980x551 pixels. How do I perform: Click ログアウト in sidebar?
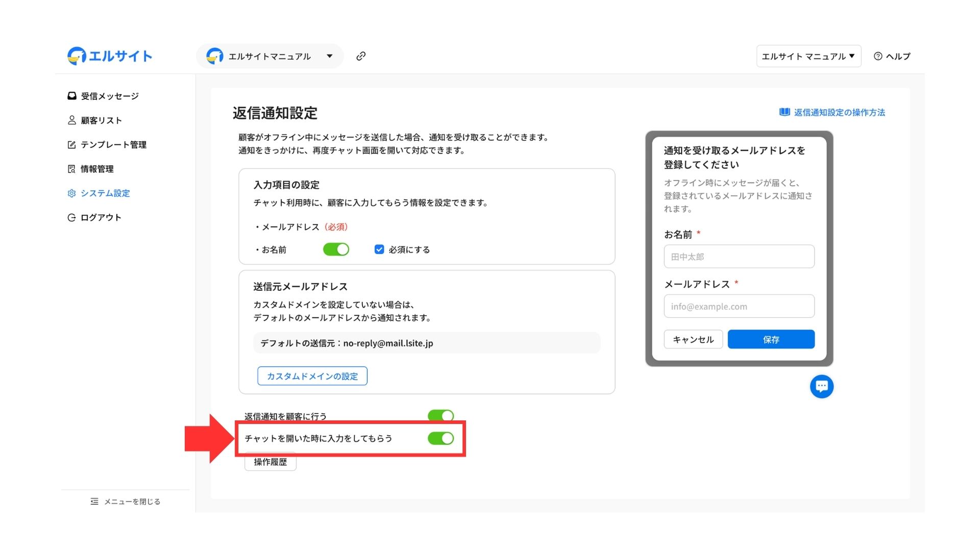point(101,217)
